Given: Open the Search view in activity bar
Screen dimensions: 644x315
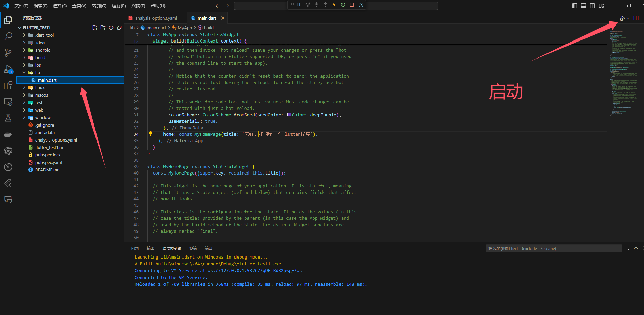Looking at the screenshot, I should pyautogui.click(x=8, y=36).
